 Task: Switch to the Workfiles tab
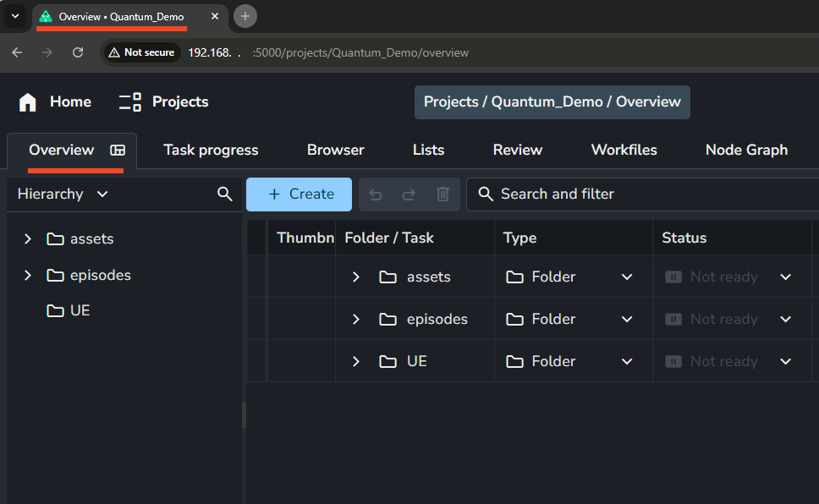(x=624, y=150)
